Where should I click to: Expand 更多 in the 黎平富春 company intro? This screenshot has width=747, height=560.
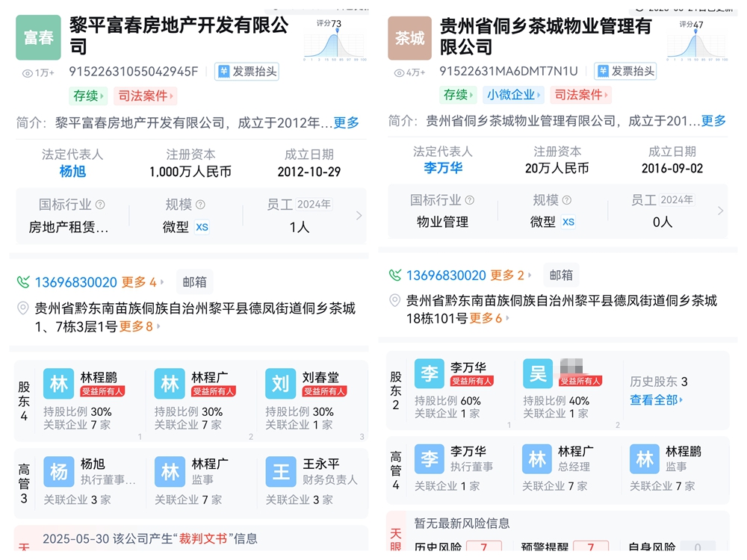[x=346, y=123]
